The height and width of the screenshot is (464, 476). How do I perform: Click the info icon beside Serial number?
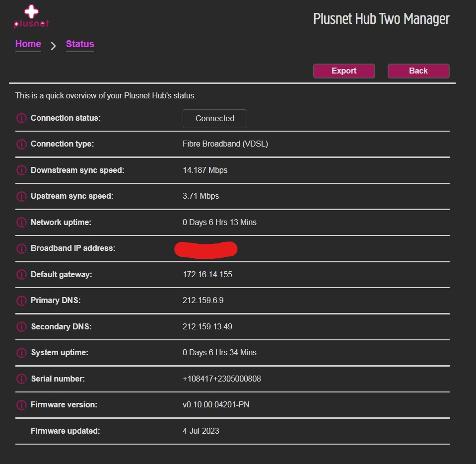point(21,379)
